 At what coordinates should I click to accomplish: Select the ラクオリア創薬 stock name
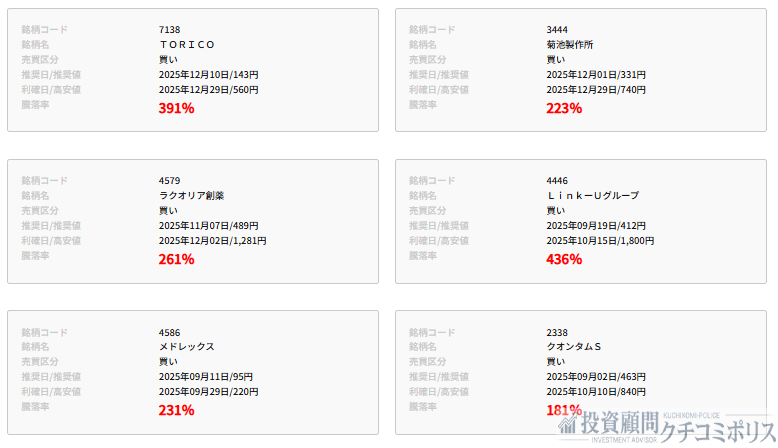191,196
